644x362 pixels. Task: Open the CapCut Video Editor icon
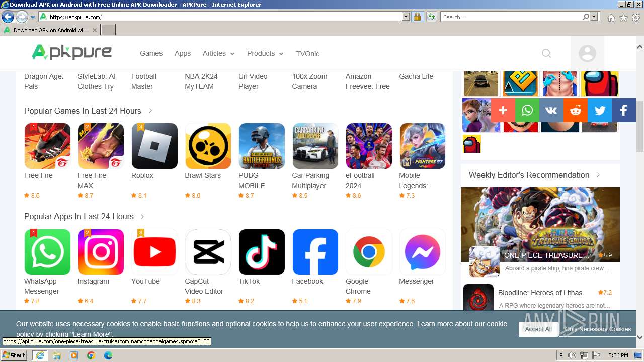tap(208, 252)
